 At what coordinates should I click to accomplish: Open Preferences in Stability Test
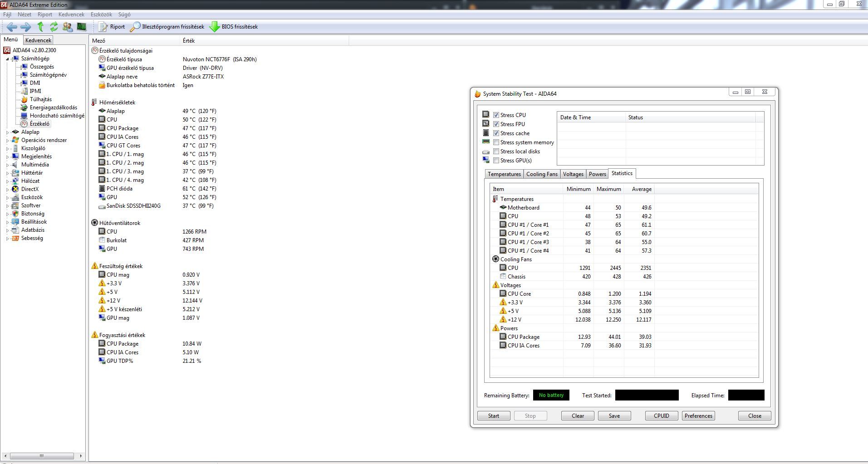click(x=698, y=416)
